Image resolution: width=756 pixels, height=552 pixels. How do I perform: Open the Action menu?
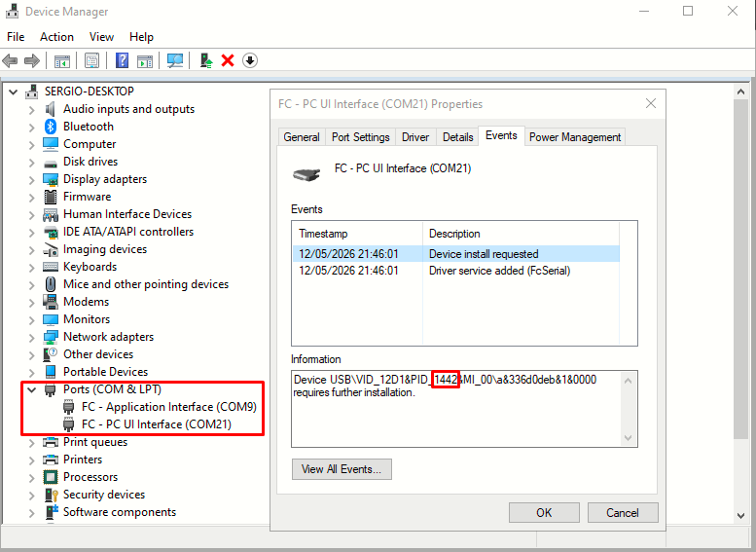point(56,37)
